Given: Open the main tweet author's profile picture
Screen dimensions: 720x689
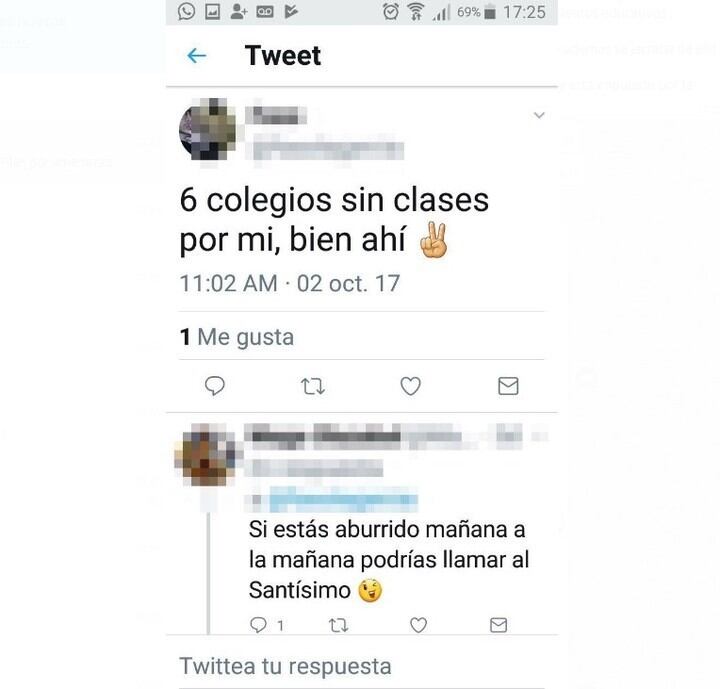Looking at the screenshot, I should tap(208, 130).
